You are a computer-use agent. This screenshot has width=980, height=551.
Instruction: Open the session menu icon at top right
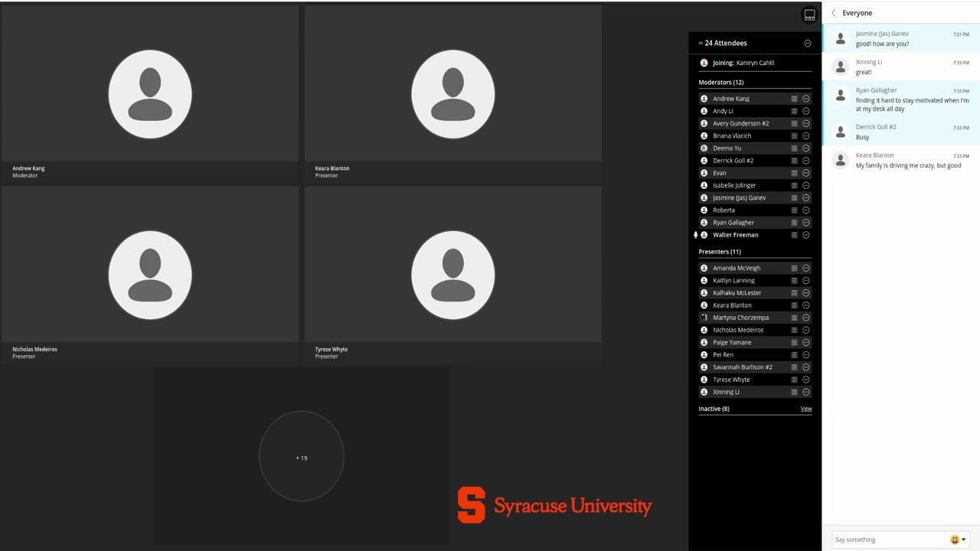809,15
